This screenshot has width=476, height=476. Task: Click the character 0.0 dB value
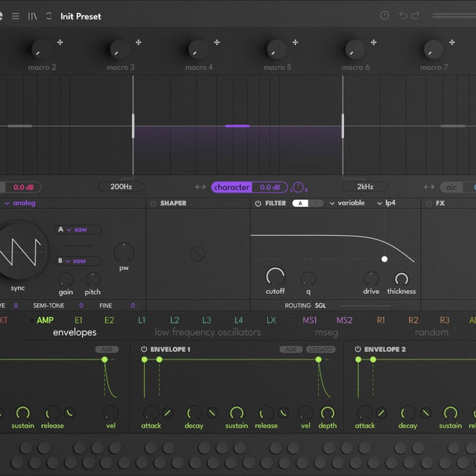point(270,187)
